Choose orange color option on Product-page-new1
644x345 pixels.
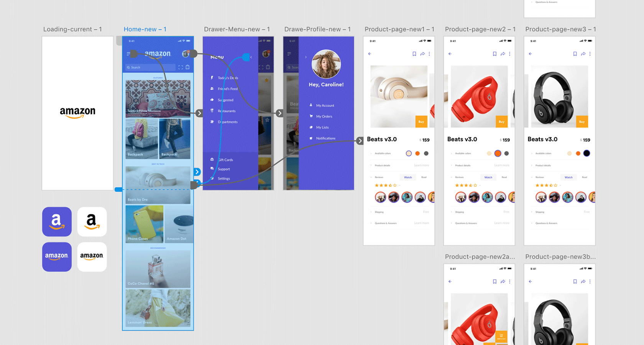coord(417,153)
